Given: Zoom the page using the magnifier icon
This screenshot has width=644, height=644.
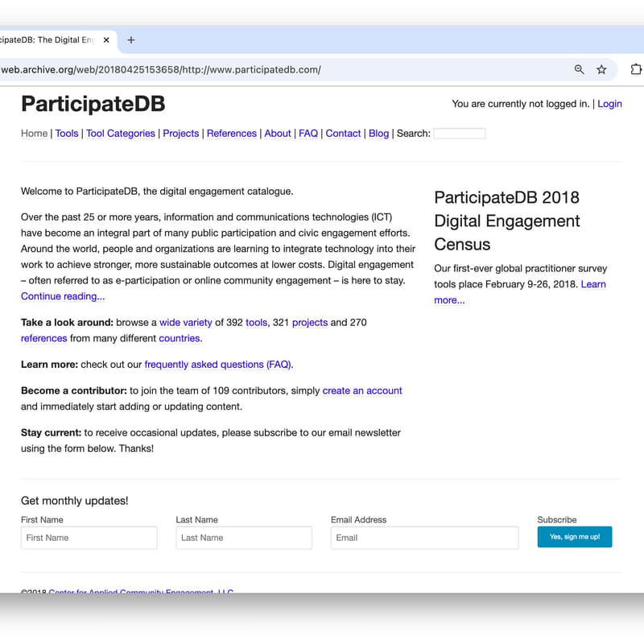Looking at the screenshot, I should pos(579,70).
